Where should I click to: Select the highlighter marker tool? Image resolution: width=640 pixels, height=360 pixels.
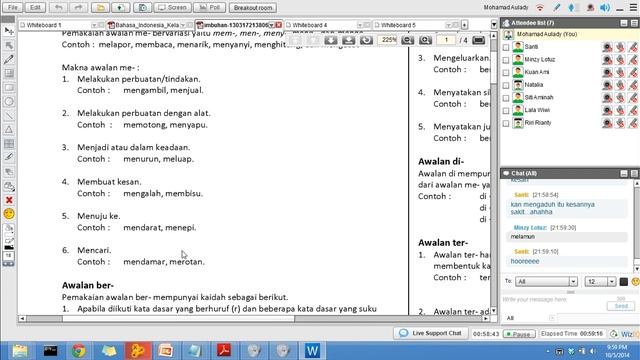[9, 158]
